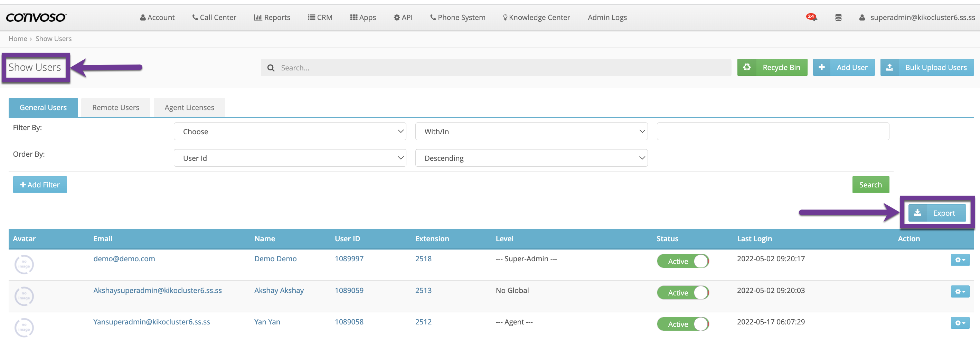Click the empty filter value text field
The width and height of the screenshot is (980, 341).
tap(773, 131)
